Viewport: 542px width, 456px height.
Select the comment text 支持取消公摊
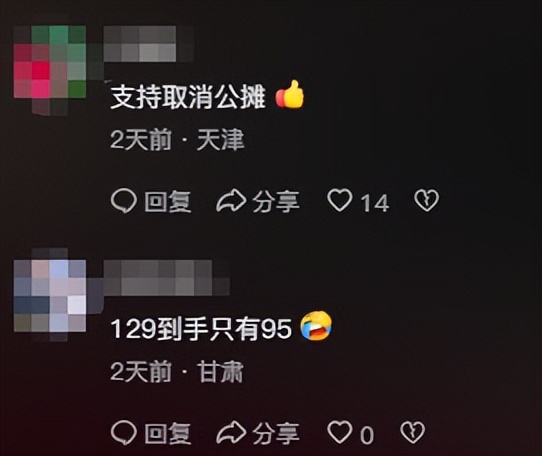(188, 97)
